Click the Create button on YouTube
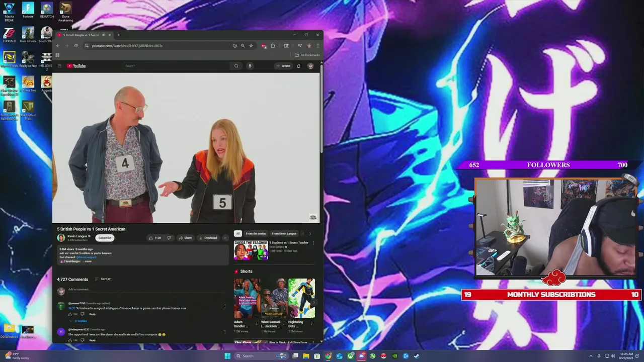The height and width of the screenshot is (362, 644). click(x=283, y=66)
